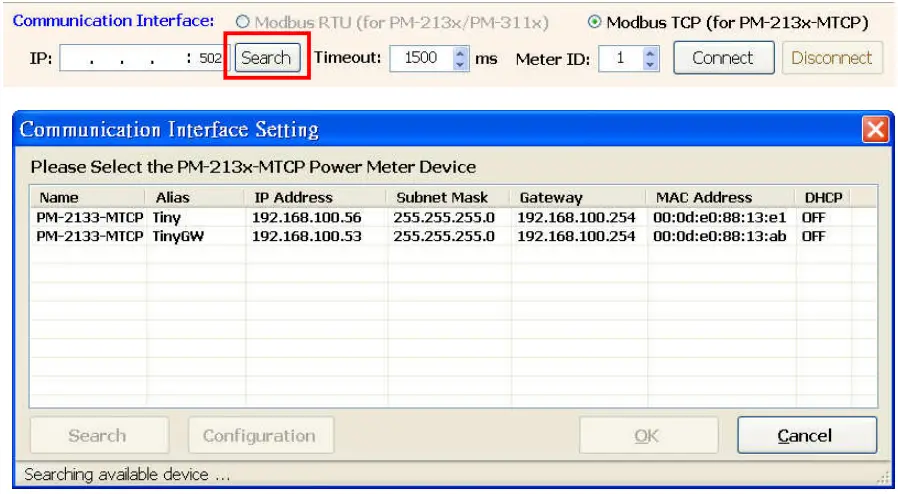Image resolution: width=898 pixels, height=494 pixels.
Task: Click the Timeout value field
Action: pos(422,58)
